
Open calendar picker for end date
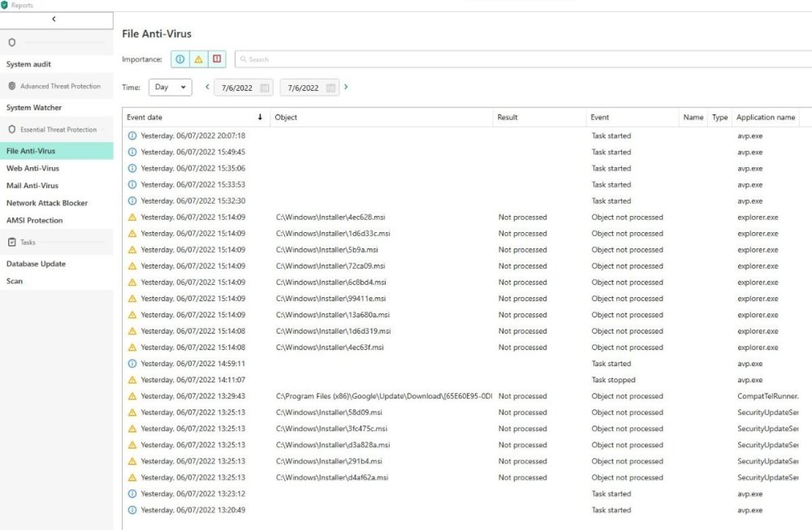tap(330, 88)
